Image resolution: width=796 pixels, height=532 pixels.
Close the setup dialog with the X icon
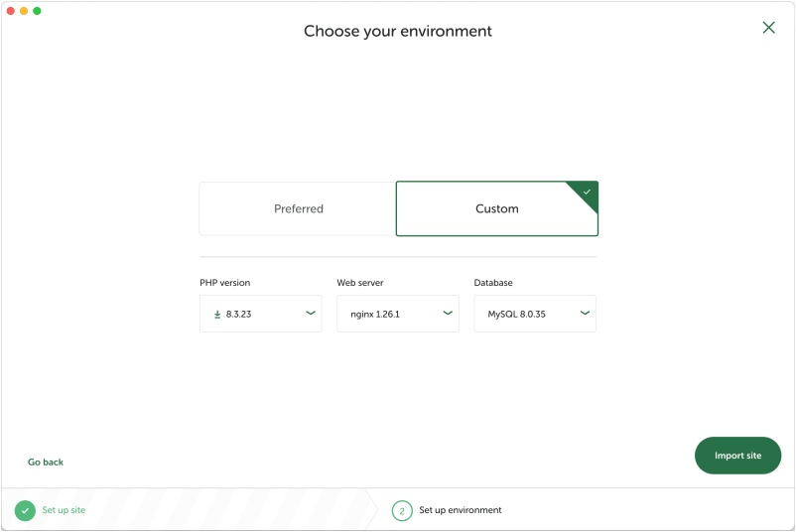768,28
